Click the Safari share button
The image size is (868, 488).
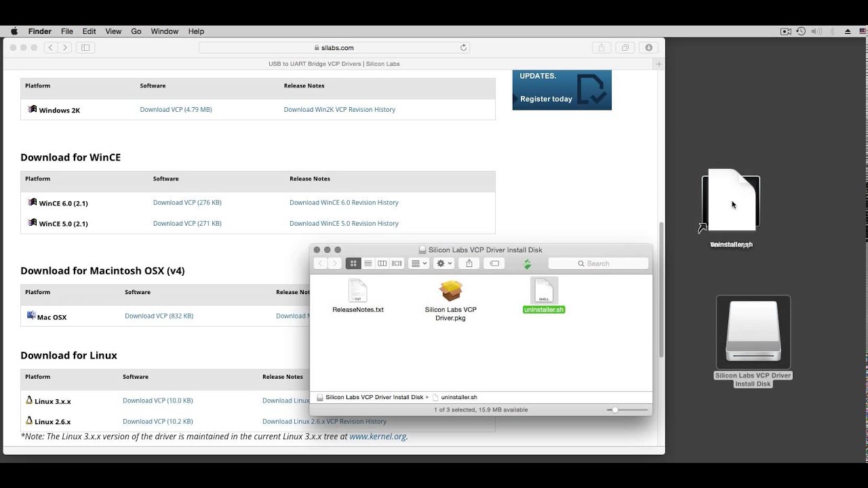(x=601, y=47)
